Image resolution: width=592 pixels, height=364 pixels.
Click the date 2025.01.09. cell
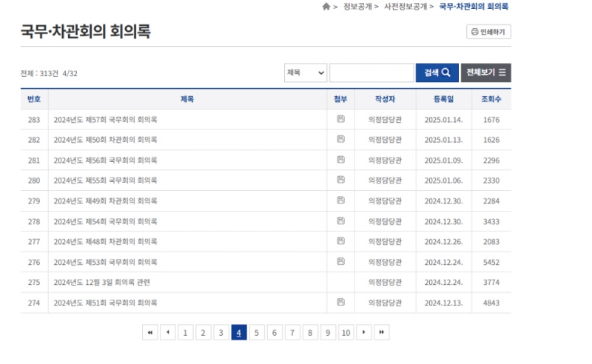coord(443,160)
